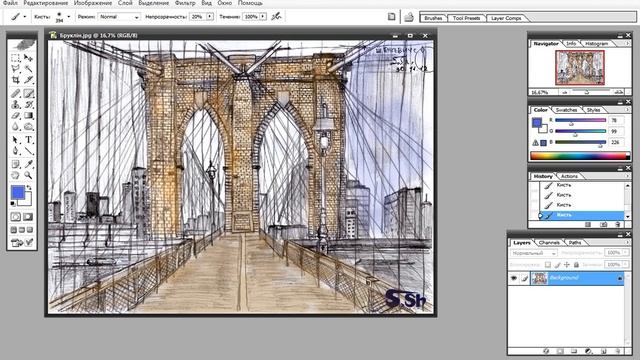Image resolution: width=640 pixels, height=360 pixels.
Task: Select the Line tool
Action: tap(28, 151)
